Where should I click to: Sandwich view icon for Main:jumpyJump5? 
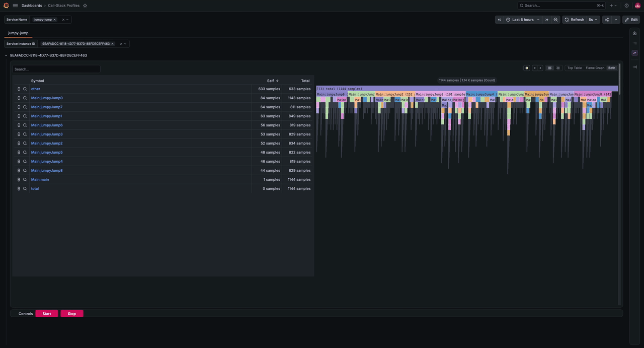(19, 153)
